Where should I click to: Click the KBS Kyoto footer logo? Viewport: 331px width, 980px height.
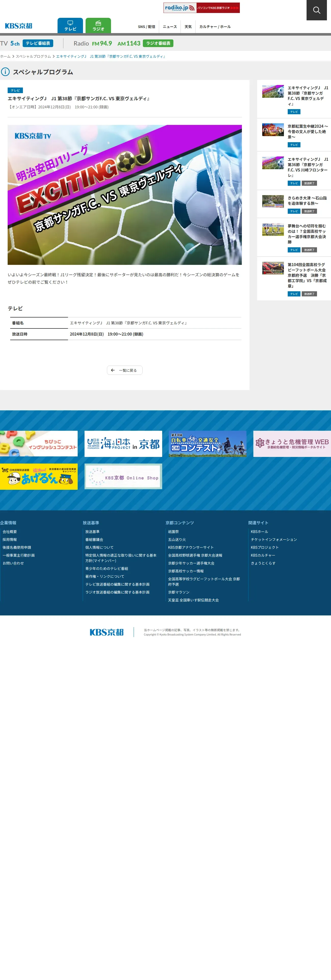(107, 632)
